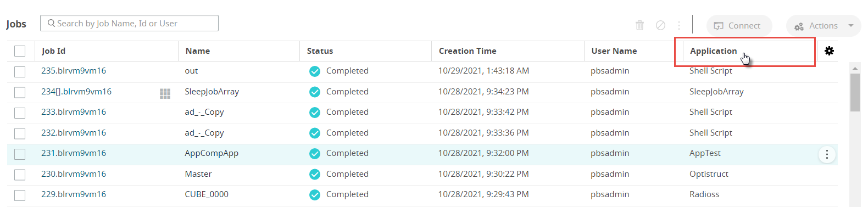
Task: Sort by the Application column header
Action: pyautogui.click(x=713, y=51)
